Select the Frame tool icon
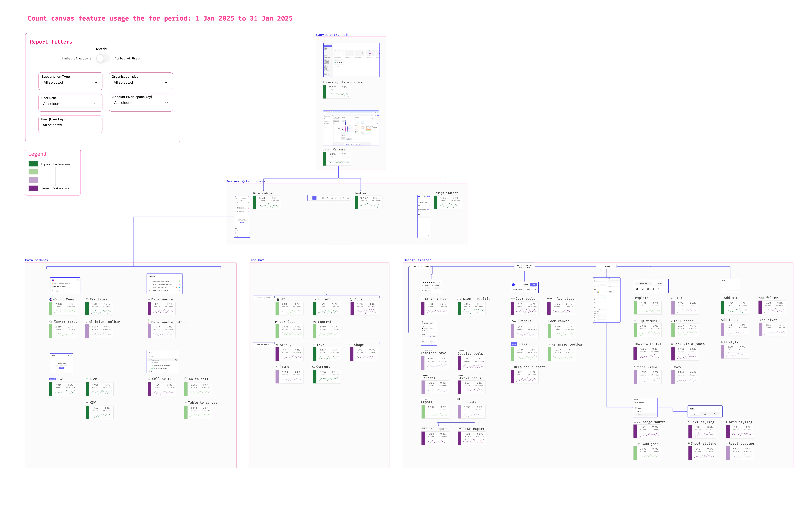812x509 pixels. click(x=277, y=367)
